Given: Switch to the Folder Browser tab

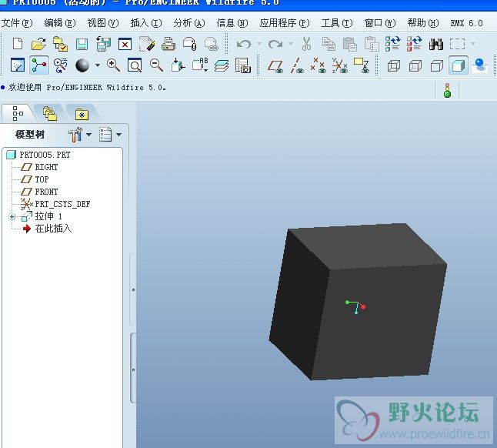Looking at the screenshot, I should [x=49, y=113].
